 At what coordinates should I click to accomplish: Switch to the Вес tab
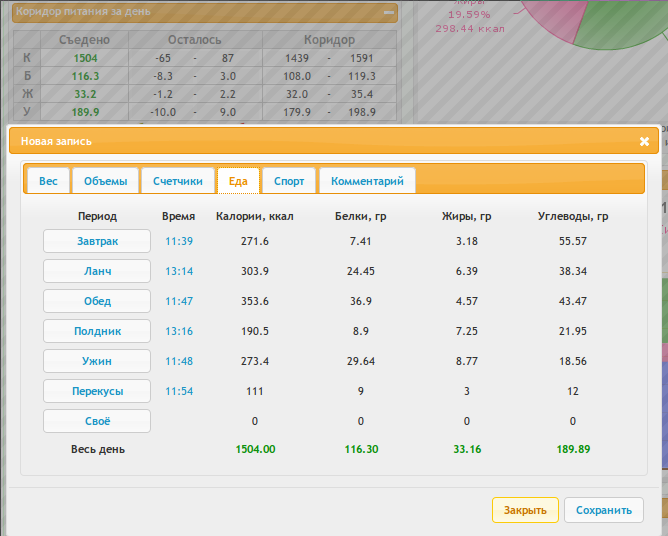(48, 181)
